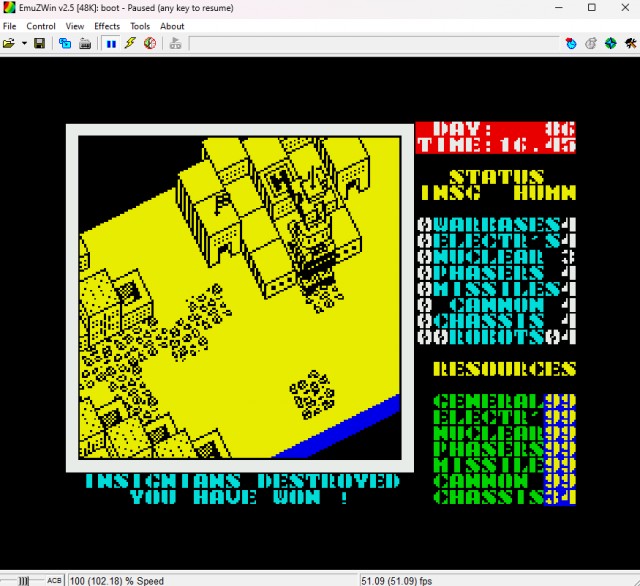The image size is (640, 586).
Task: Toggle the pause emulation button
Action: click(112, 44)
